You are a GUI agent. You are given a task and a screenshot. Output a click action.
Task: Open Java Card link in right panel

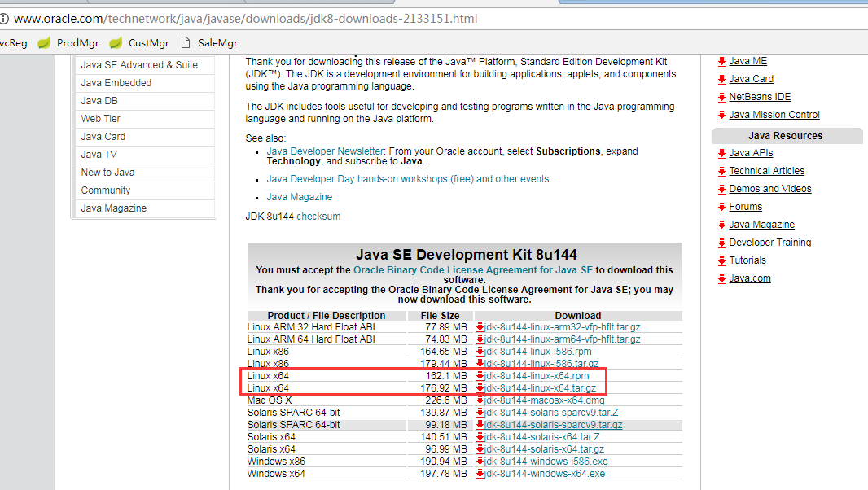pos(752,79)
